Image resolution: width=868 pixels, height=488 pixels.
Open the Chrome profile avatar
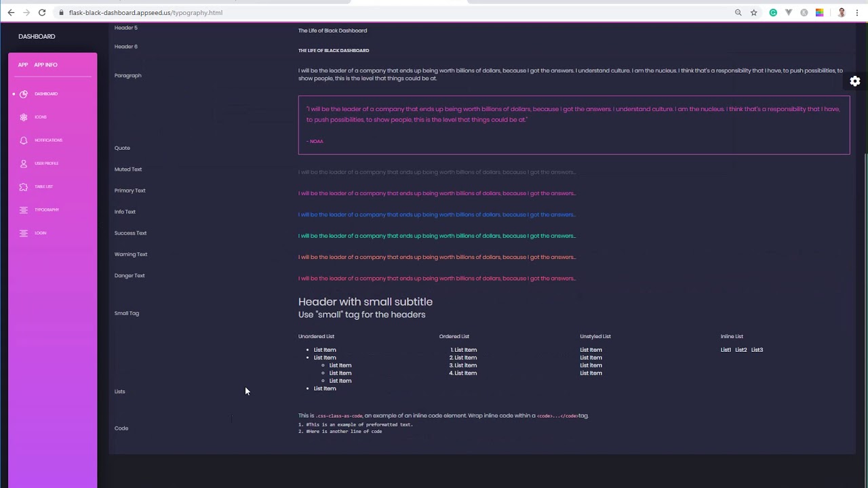click(842, 12)
